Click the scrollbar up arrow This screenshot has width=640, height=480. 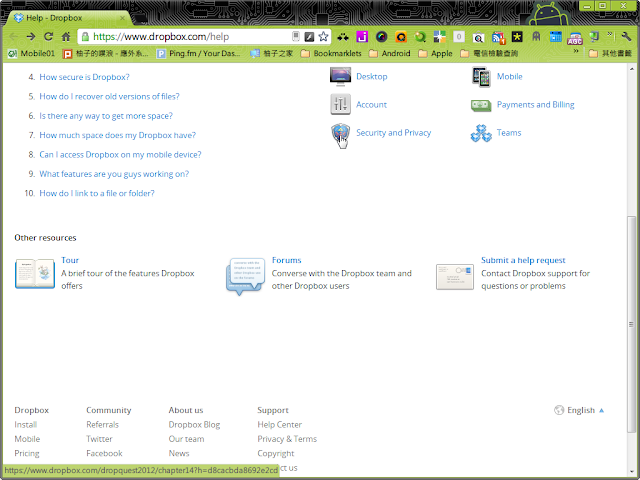[x=631, y=68]
